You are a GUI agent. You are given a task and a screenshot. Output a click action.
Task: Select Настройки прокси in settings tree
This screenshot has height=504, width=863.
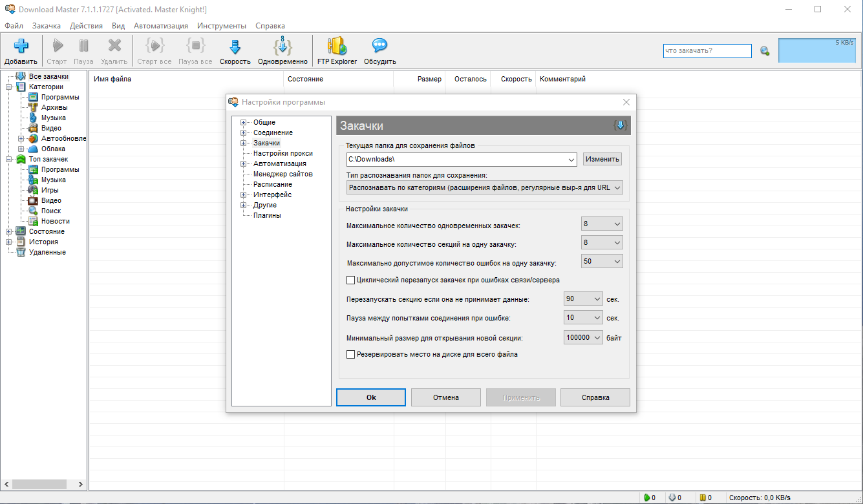283,153
